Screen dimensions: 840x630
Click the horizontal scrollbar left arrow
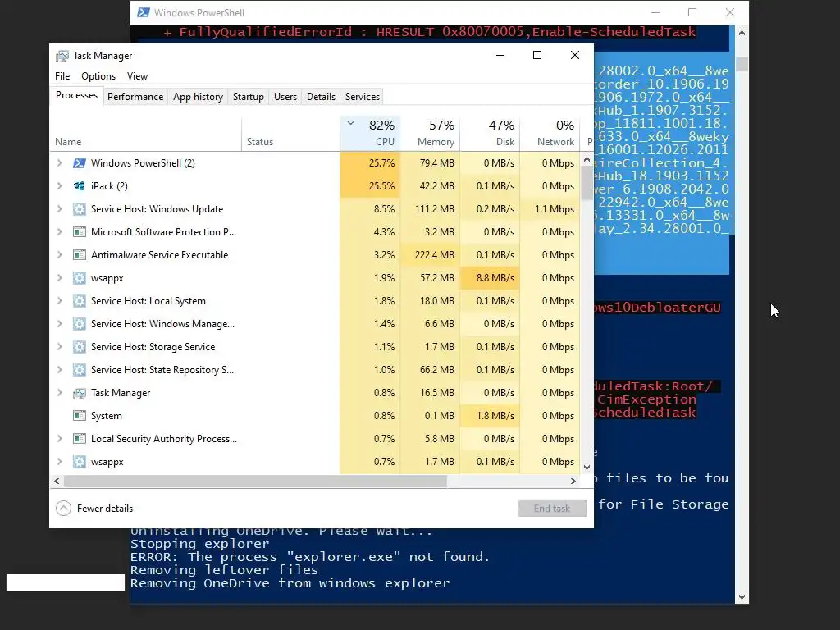pos(57,481)
